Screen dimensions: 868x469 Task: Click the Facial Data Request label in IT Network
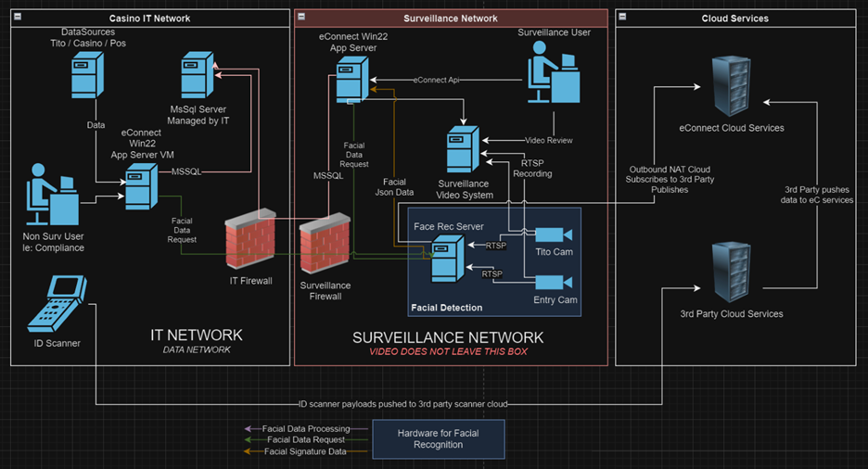click(182, 230)
